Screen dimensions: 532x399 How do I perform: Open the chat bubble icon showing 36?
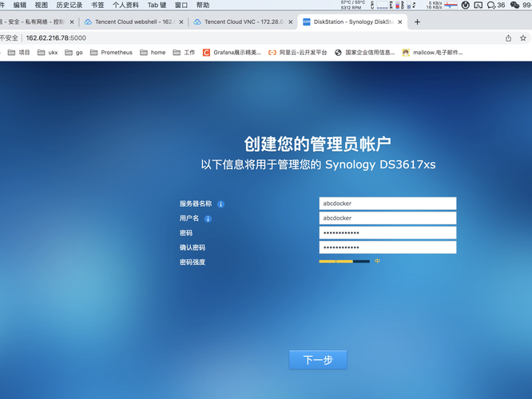tap(496, 5)
